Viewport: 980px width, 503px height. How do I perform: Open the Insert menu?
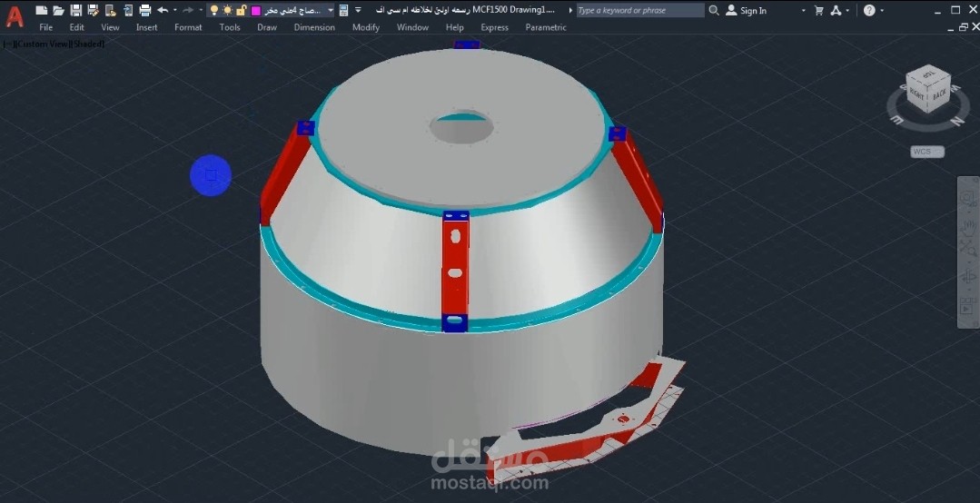147,27
